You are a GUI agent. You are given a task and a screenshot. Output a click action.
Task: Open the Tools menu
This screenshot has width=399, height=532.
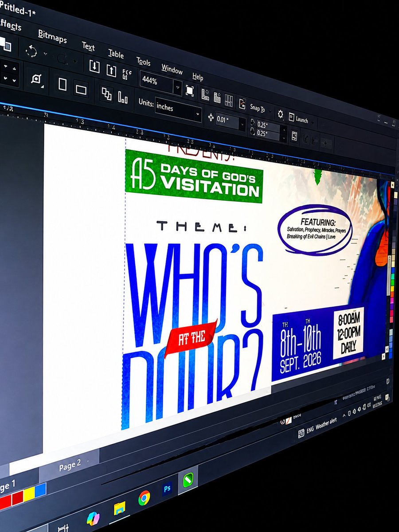[143, 62]
